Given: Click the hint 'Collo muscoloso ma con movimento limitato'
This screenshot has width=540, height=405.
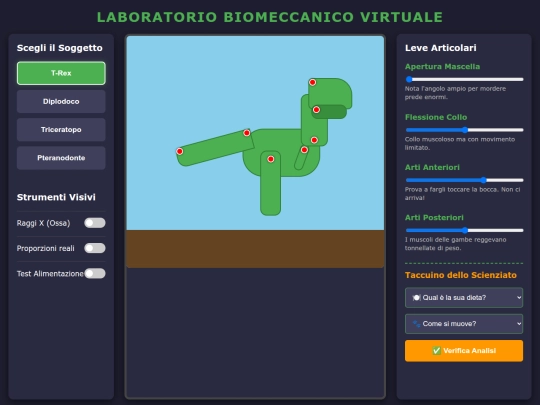Looking at the screenshot, I should tap(460, 143).
